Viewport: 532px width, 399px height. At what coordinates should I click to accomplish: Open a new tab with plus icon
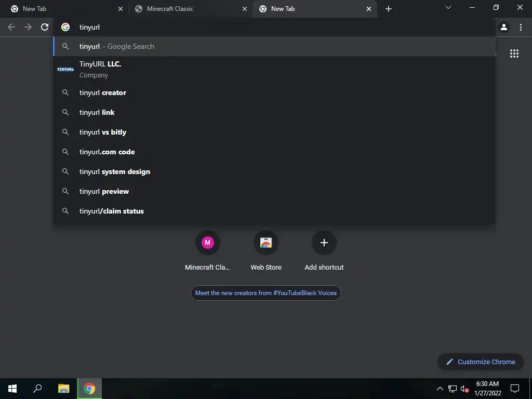pyautogui.click(x=389, y=9)
